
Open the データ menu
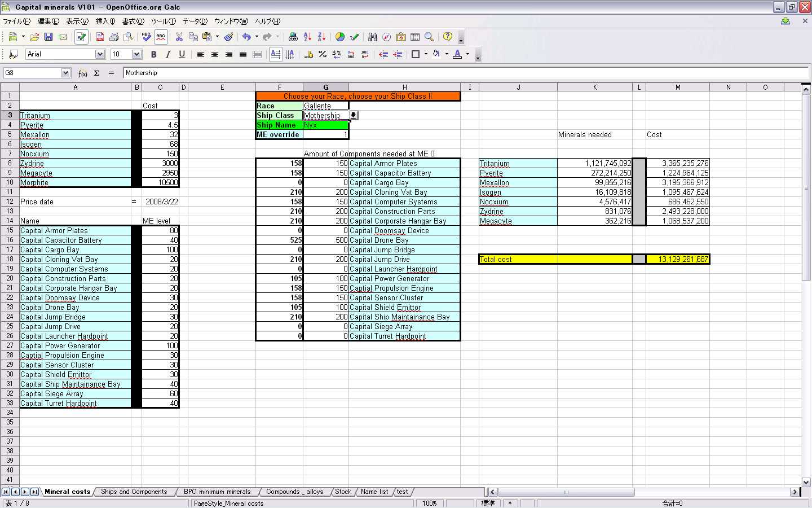pyautogui.click(x=195, y=21)
